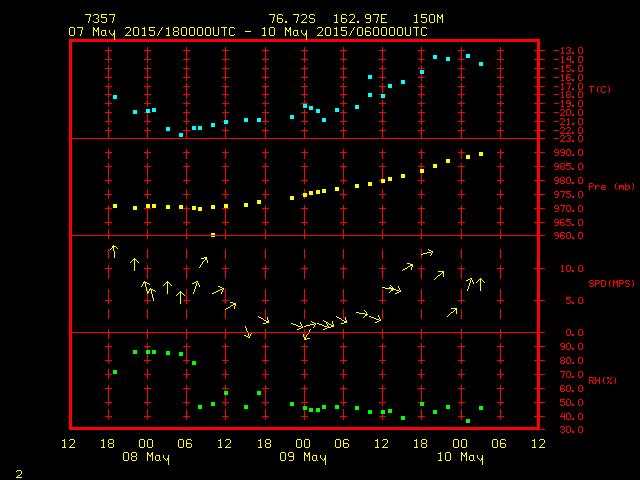Click the "T(C)" temperature axis title
The image size is (640, 480).
[600, 89]
